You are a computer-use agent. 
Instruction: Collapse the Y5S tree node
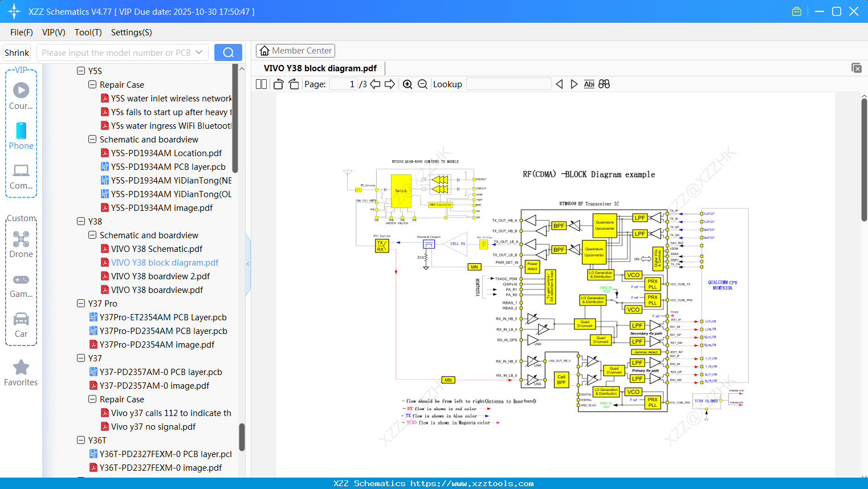[81, 71]
